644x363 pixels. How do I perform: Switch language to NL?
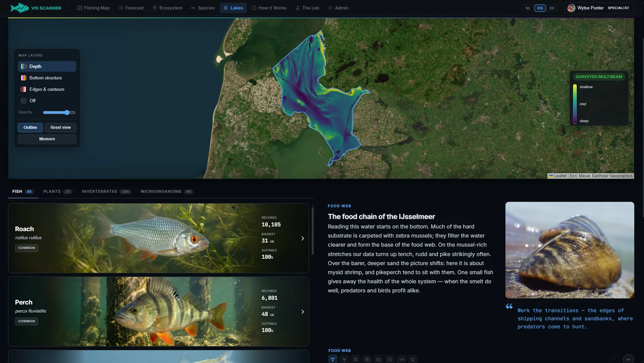coord(528,8)
